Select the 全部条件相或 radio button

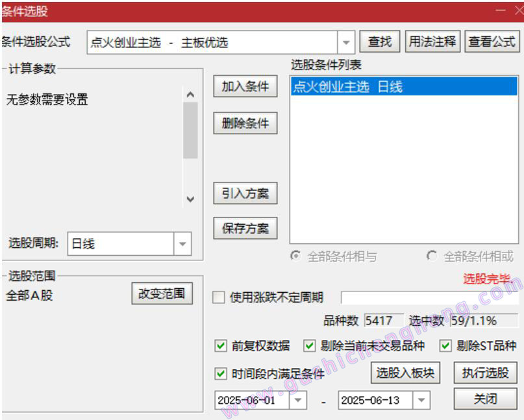431,256
